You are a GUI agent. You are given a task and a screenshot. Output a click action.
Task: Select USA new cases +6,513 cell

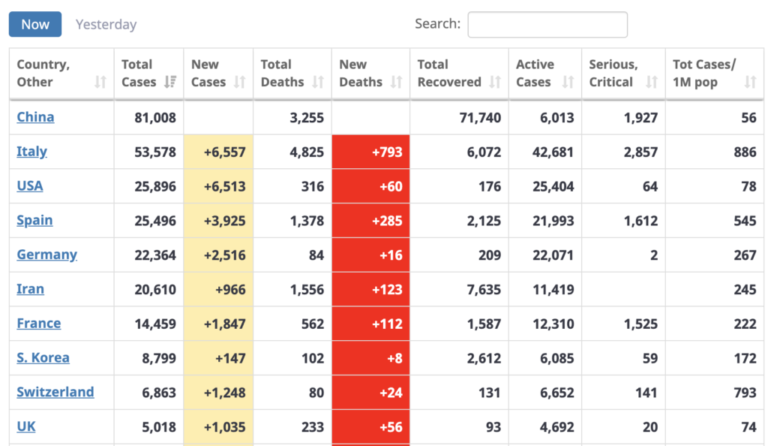pyautogui.click(x=218, y=186)
